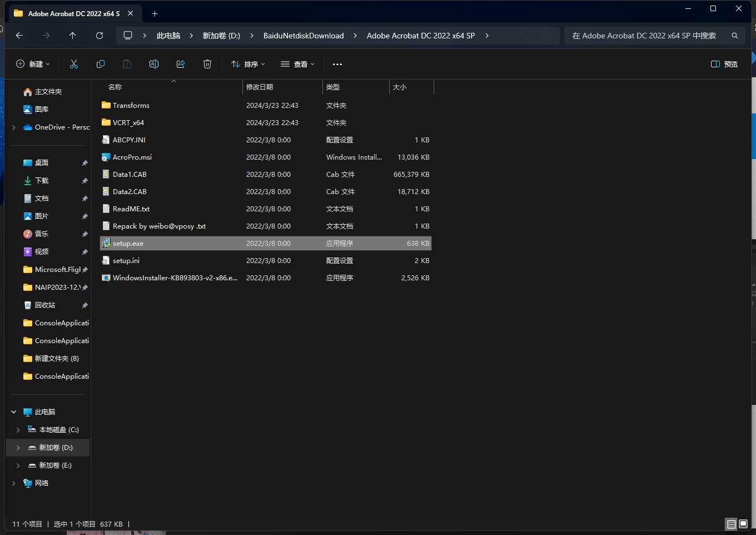The image size is (756, 535).
Task: Collapse the This PC (此电脑) tree node
Action: 14,412
